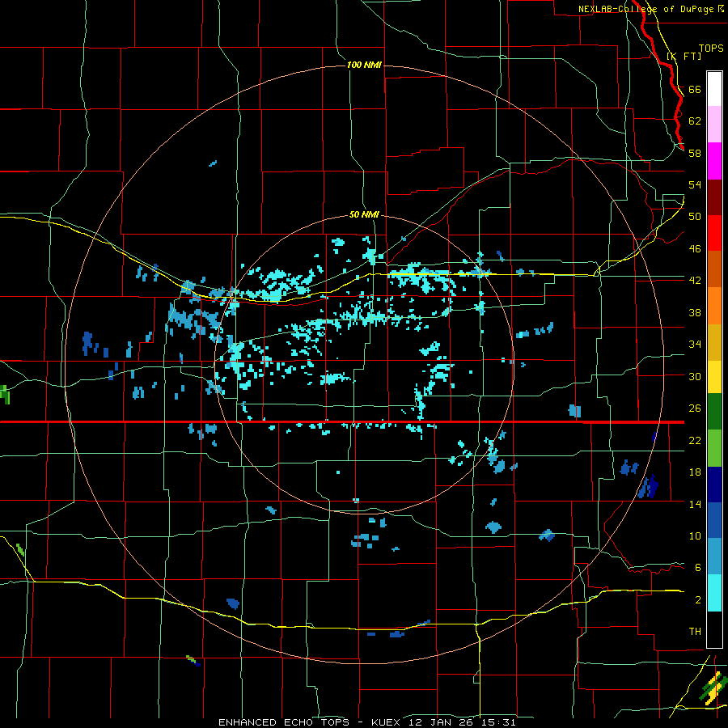Click the 66 legend value
The image size is (728, 728).
pyautogui.click(x=695, y=89)
